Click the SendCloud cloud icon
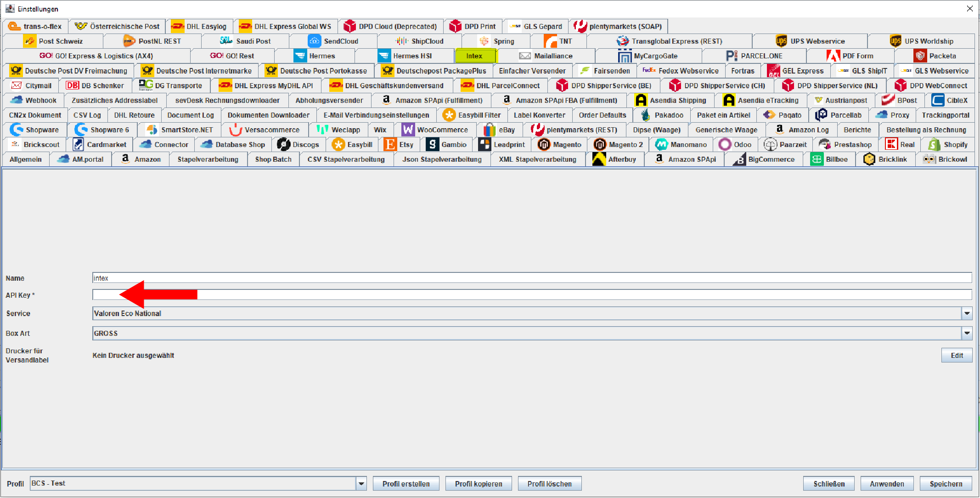 point(314,41)
